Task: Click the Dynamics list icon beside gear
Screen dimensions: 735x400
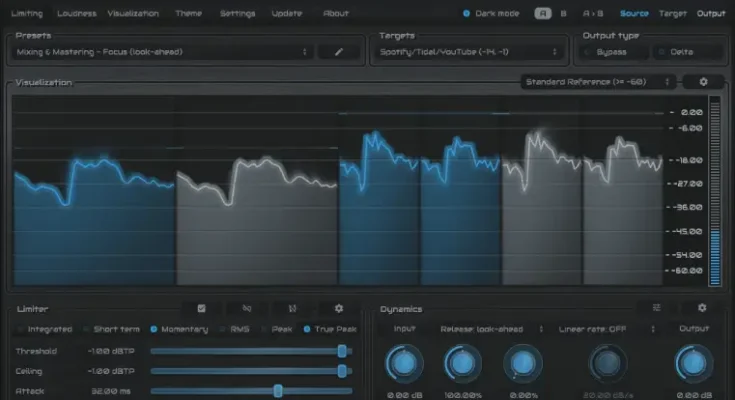Action: tap(657, 309)
